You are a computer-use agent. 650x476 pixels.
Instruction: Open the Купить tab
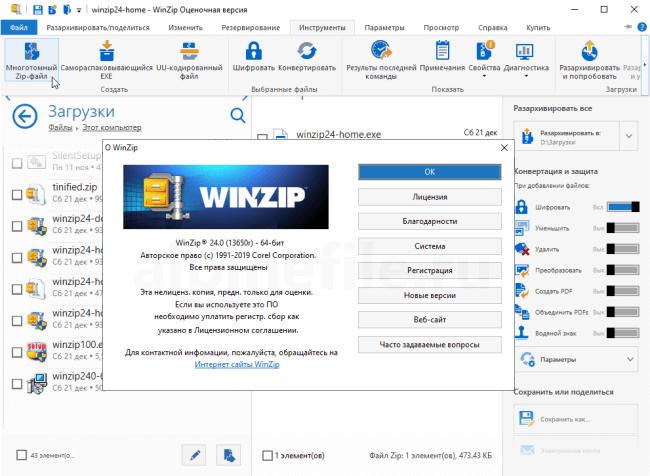(x=538, y=28)
